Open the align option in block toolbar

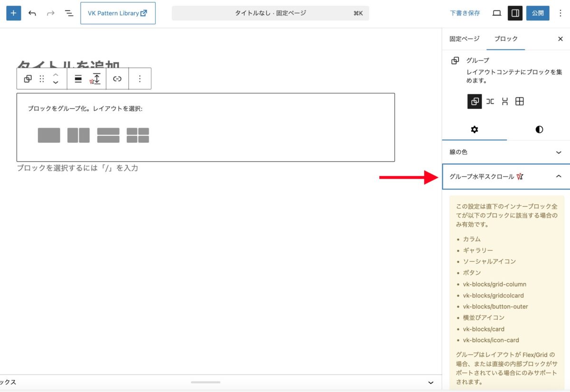78,79
